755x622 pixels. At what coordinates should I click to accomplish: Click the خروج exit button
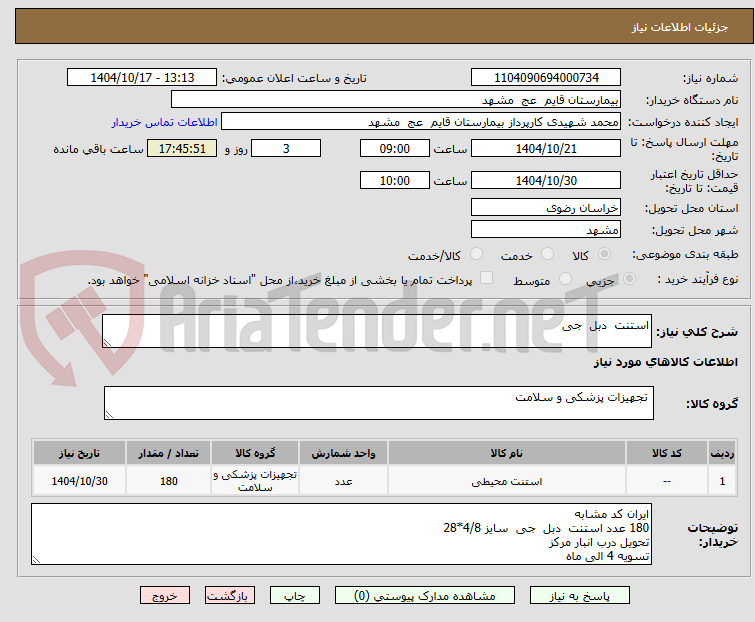pyautogui.click(x=165, y=596)
